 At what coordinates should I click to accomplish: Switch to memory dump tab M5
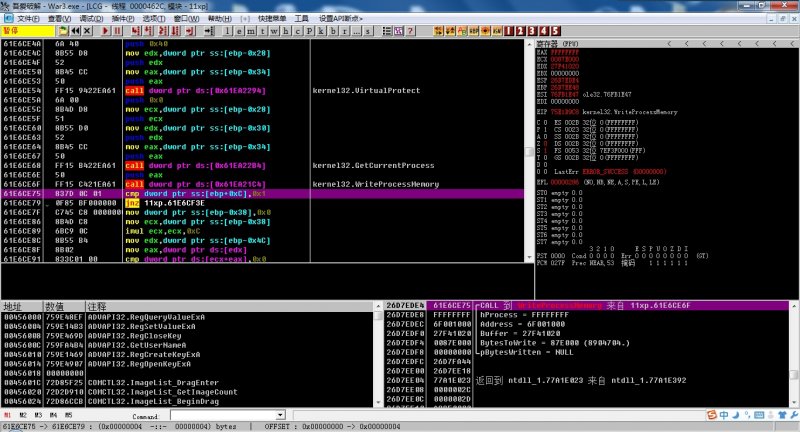68,415
